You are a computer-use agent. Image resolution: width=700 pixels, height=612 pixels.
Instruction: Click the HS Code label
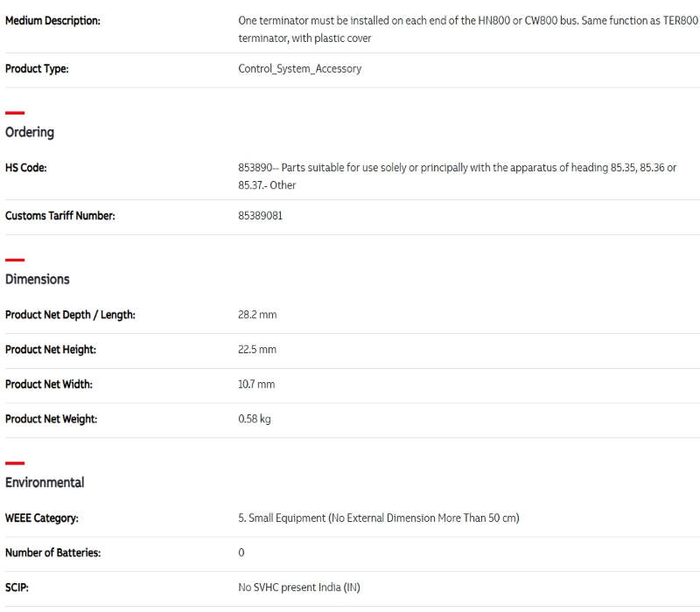[26, 168]
